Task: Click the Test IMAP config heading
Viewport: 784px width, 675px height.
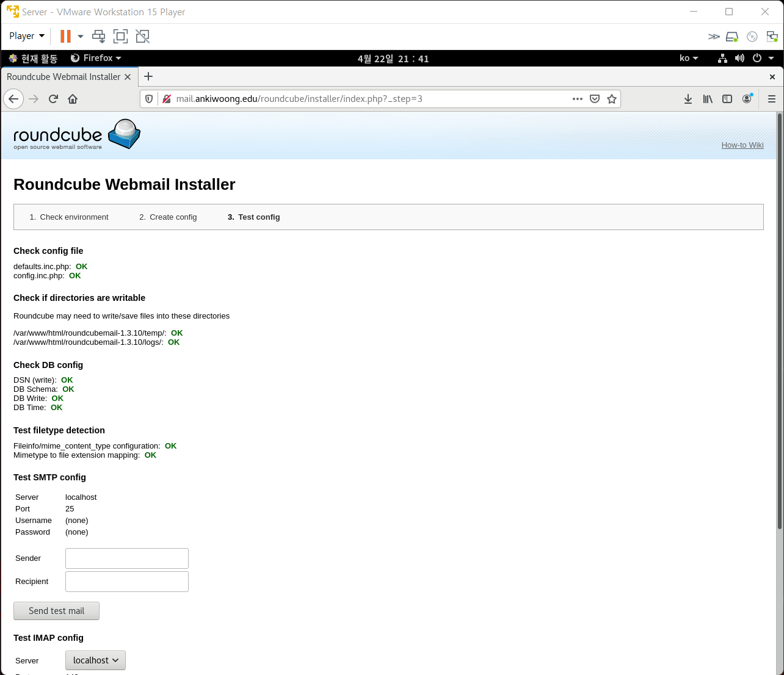Action: click(48, 638)
